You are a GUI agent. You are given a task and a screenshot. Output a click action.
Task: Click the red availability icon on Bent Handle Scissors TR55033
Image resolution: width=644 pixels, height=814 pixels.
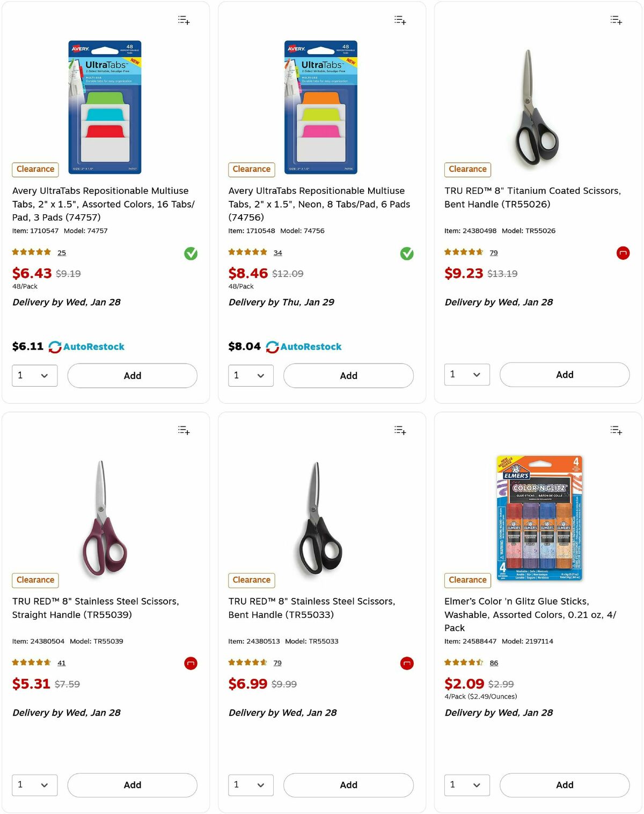coord(406,663)
